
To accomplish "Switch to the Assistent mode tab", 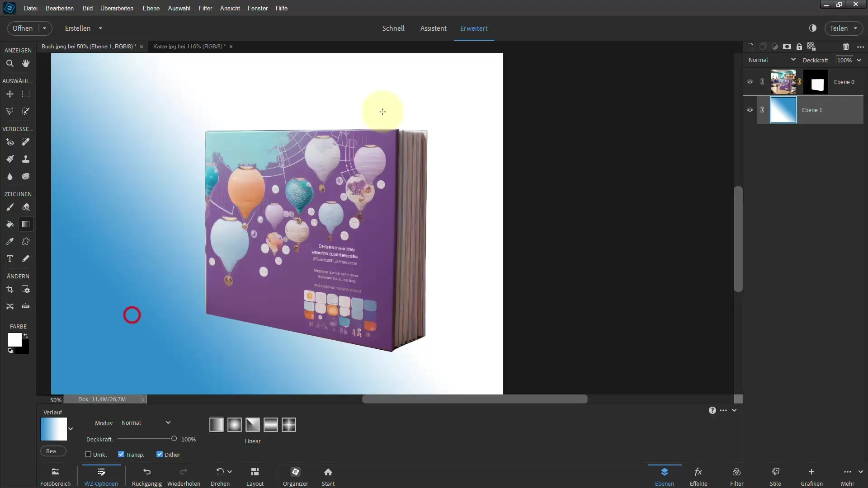I will tap(433, 28).
